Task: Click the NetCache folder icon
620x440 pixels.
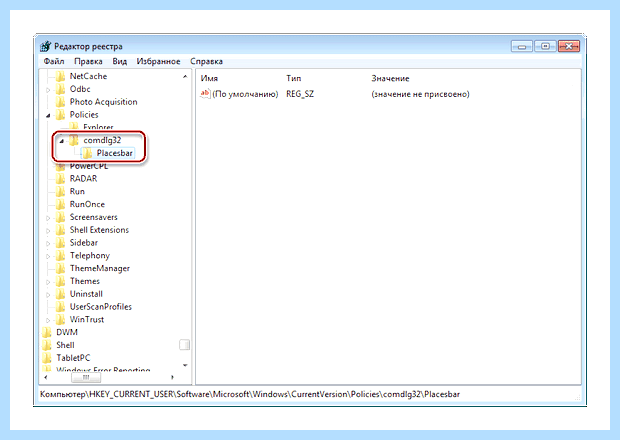Action: (x=60, y=76)
